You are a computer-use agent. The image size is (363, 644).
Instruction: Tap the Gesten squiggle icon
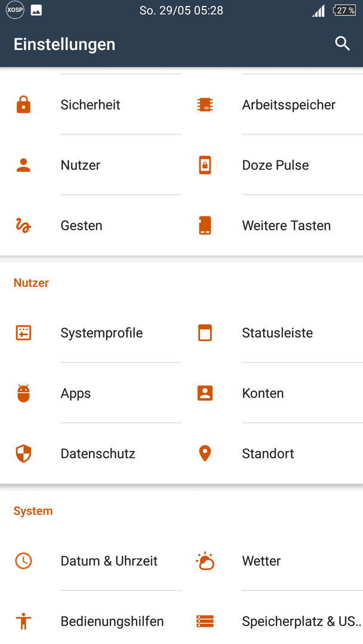pyautogui.click(x=23, y=225)
